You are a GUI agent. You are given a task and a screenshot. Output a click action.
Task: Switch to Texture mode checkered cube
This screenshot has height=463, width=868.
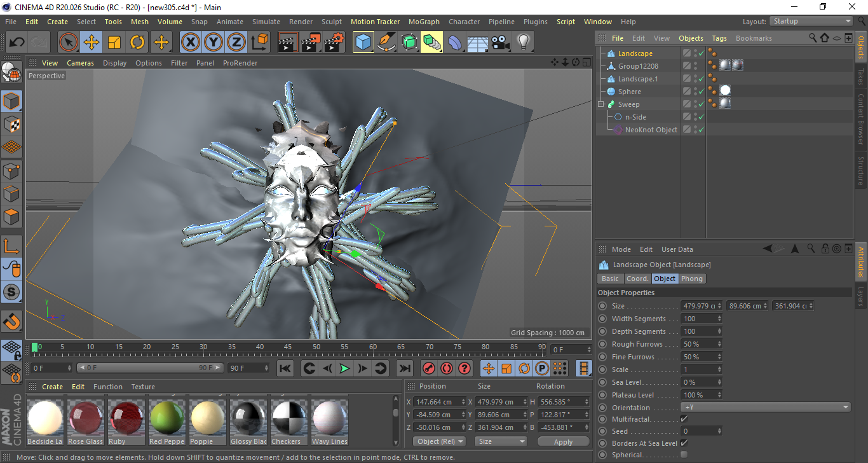click(11, 124)
